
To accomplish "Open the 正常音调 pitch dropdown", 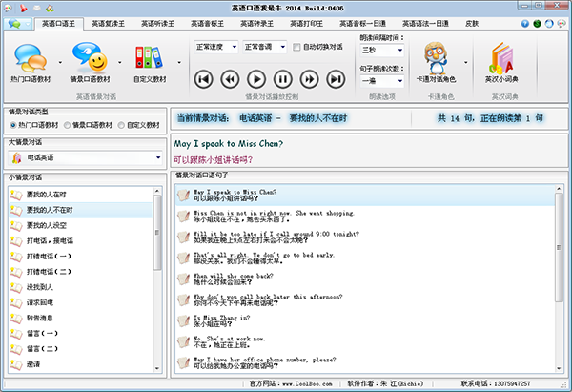I will (263, 46).
